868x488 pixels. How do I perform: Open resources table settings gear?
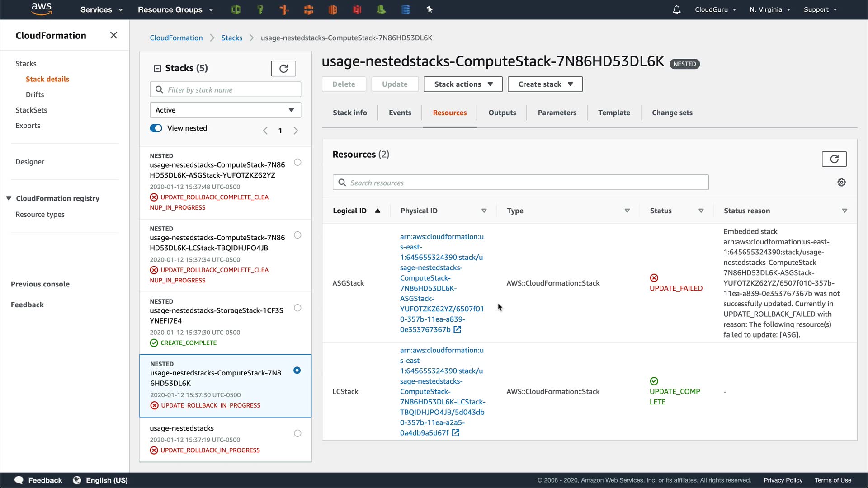(841, 183)
